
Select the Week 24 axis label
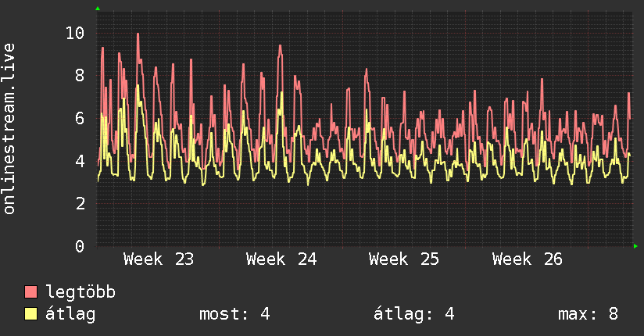pos(281,259)
